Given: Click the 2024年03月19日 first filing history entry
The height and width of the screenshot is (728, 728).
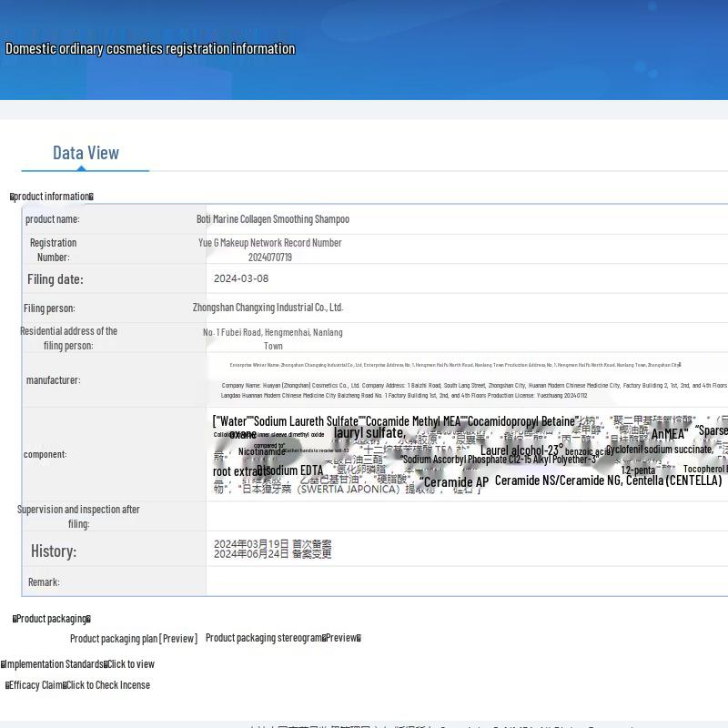Looking at the screenshot, I should (x=272, y=543).
